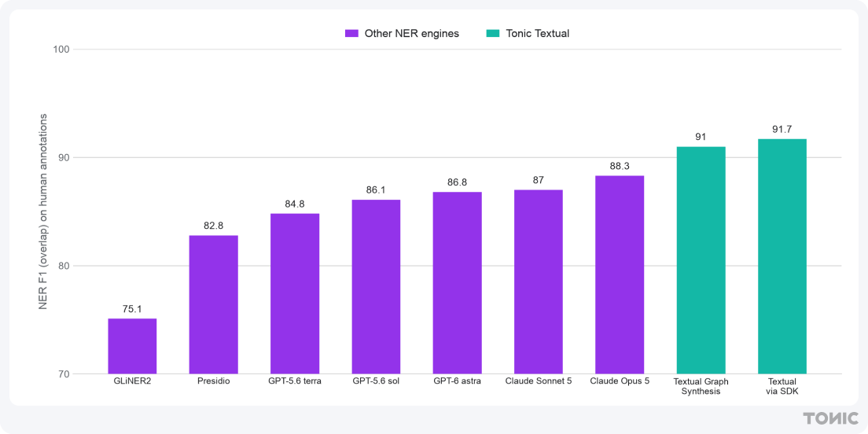Click the 91 value label

tap(701, 137)
